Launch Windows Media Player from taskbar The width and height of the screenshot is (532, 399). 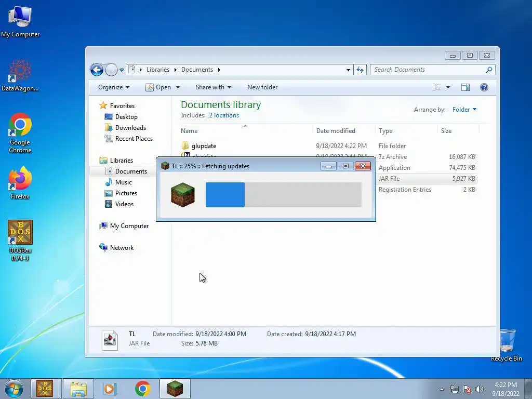point(109,389)
